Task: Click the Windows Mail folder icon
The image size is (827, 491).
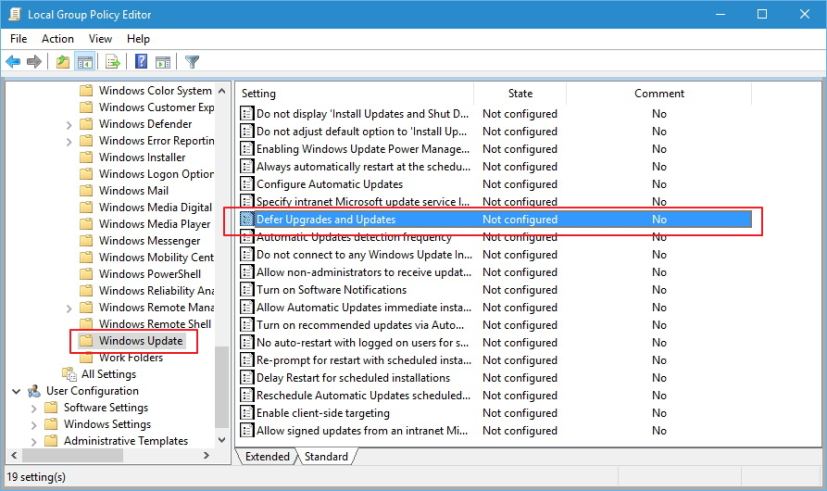Action: click(86, 191)
